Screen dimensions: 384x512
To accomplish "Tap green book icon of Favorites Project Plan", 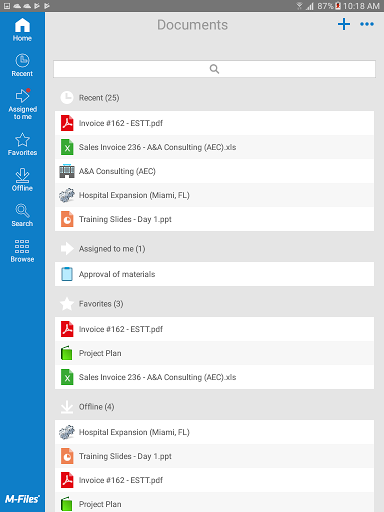I will (67, 353).
